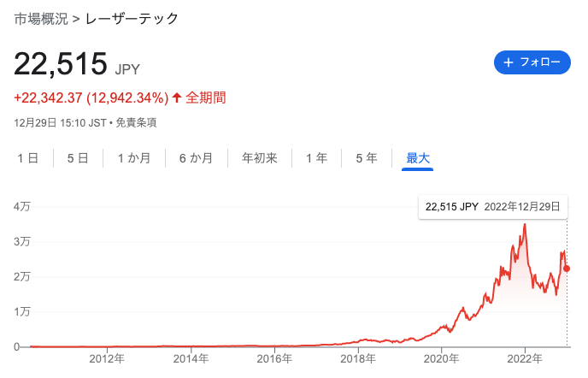Open the 市場概況 breadcrumb link
The height and width of the screenshot is (378, 588).
[41, 19]
